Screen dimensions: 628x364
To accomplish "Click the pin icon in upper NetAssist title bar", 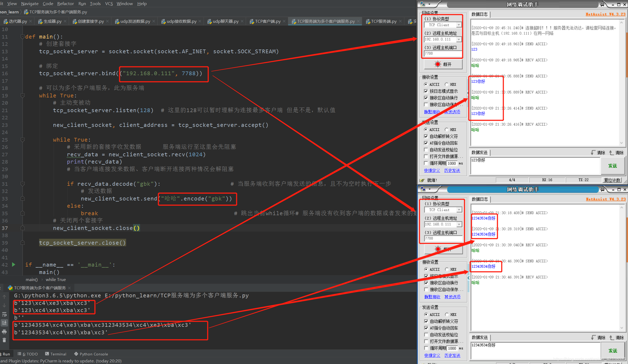I will pos(602,5).
